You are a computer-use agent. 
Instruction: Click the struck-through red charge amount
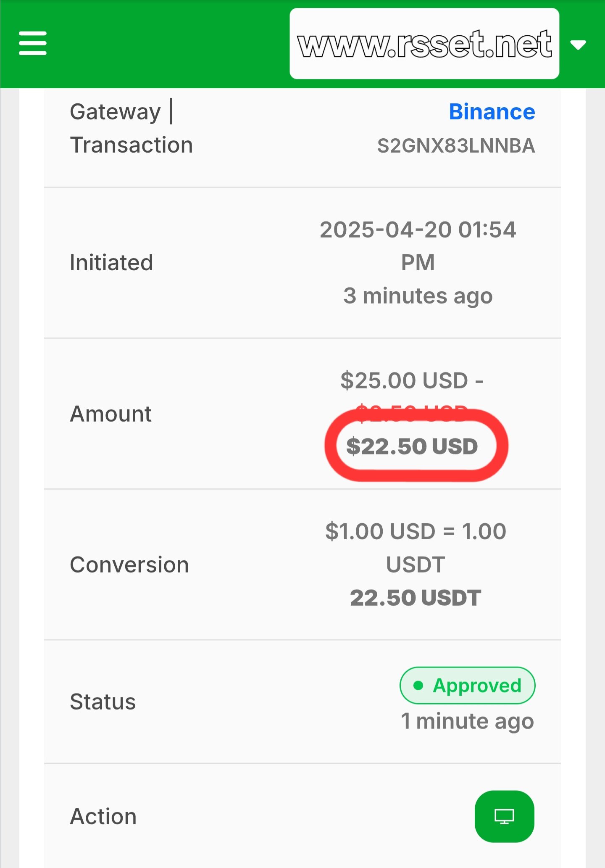pos(412,413)
